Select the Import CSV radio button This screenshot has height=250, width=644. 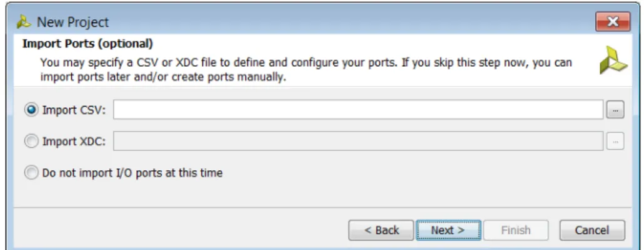(x=31, y=110)
